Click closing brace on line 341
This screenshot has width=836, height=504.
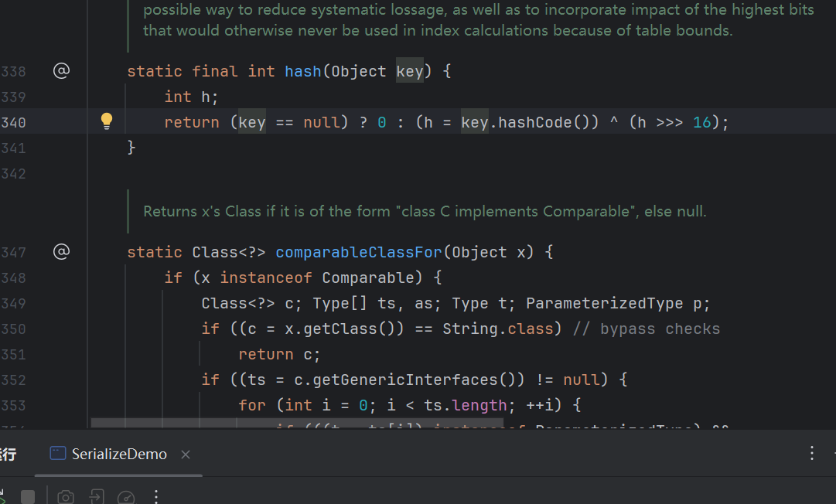pos(131,147)
